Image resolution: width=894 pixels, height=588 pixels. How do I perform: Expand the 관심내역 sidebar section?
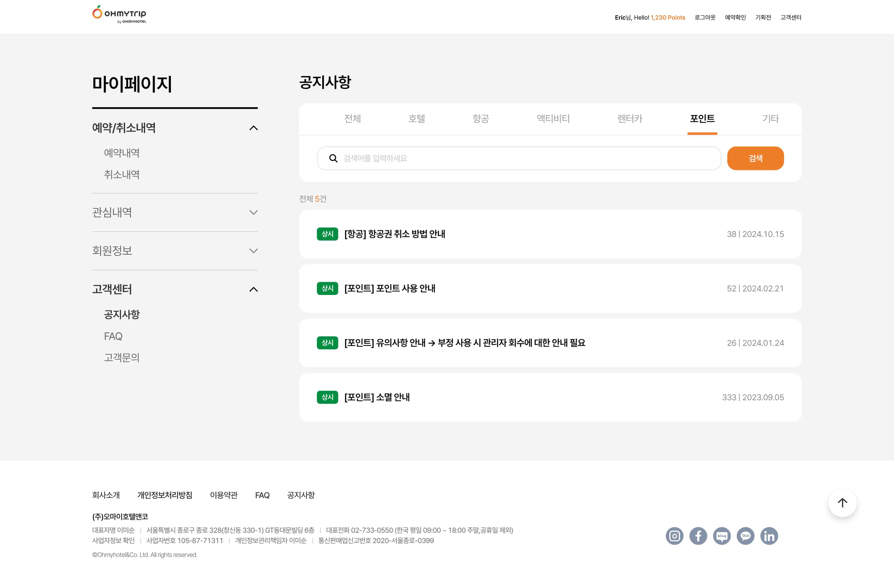[x=254, y=212]
